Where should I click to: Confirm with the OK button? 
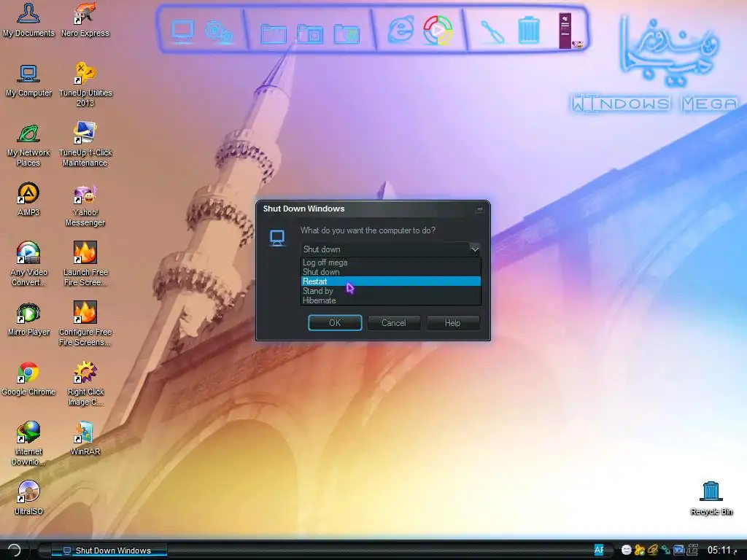click(335, 323)
